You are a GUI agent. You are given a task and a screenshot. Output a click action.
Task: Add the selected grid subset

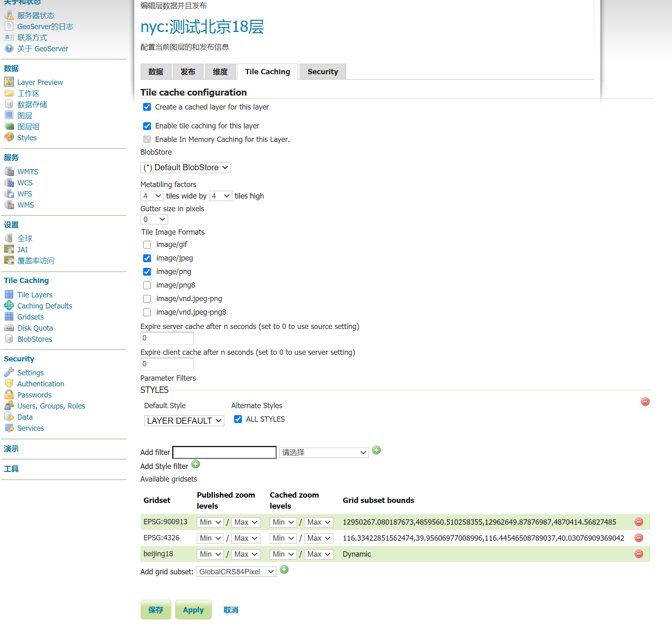coord(284,570)
